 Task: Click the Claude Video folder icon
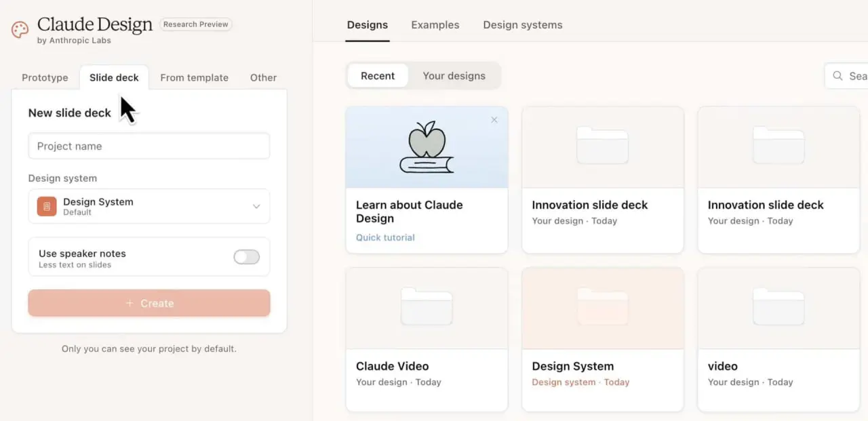pyautogui.click(x=427, y=306)
